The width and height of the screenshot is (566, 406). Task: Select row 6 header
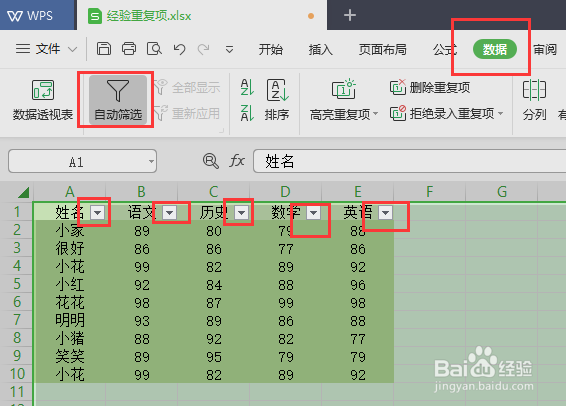pos(17,302)
